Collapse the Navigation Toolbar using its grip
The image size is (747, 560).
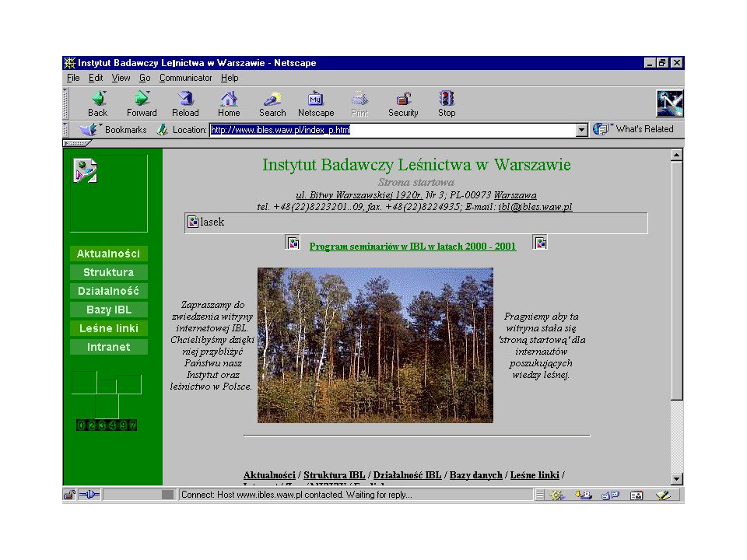pos(66,103)
